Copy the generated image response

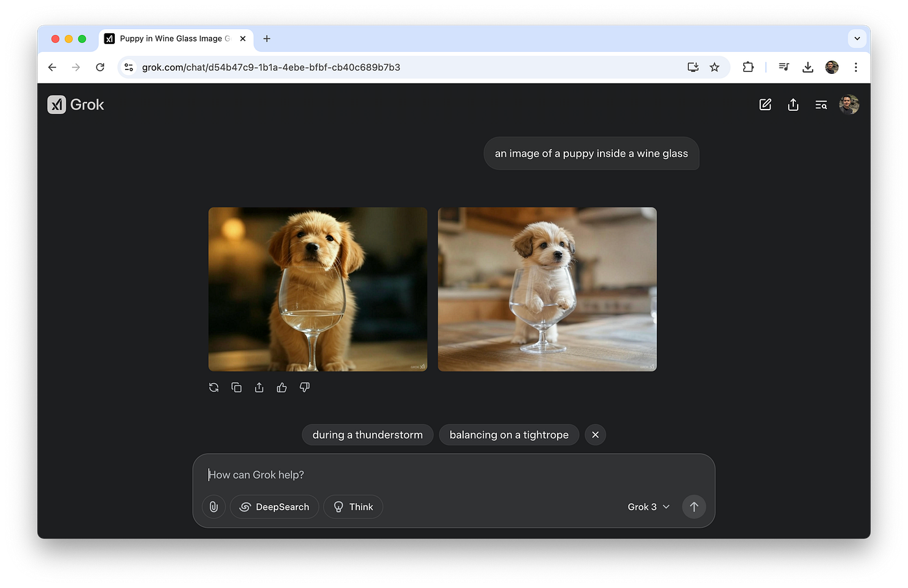[236, 387]
